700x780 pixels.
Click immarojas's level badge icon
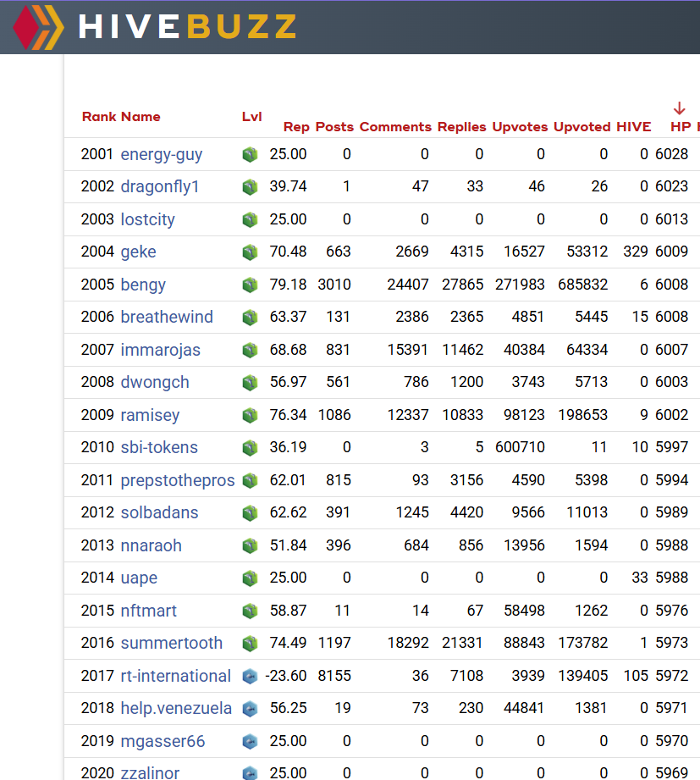pyautogui.click(x=250, y=351)
